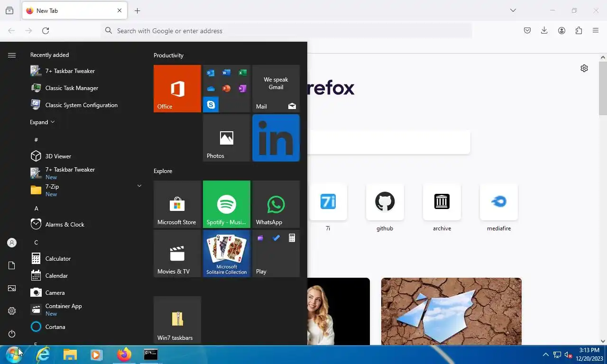Open Calculator from app list

coord(86,258)
